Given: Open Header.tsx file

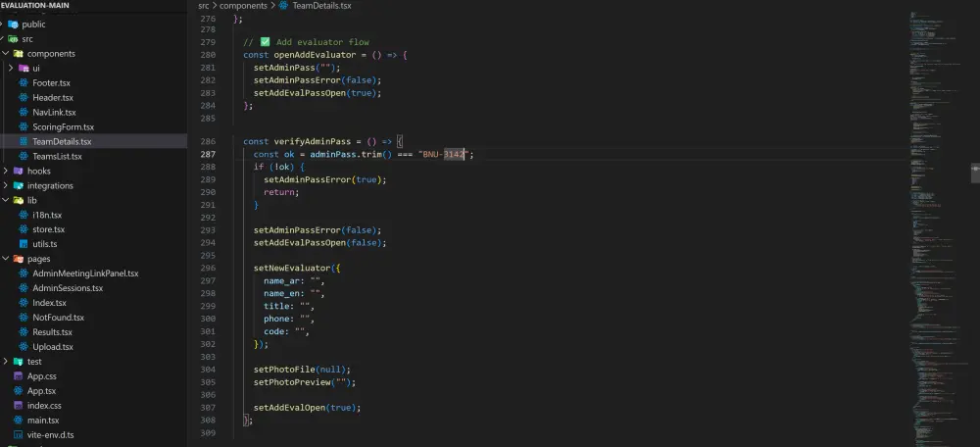Looking at the screenshot, I should [53, 97].
